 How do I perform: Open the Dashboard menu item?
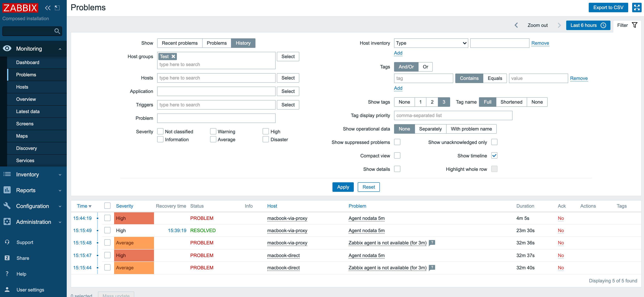[x=37, y=62]
